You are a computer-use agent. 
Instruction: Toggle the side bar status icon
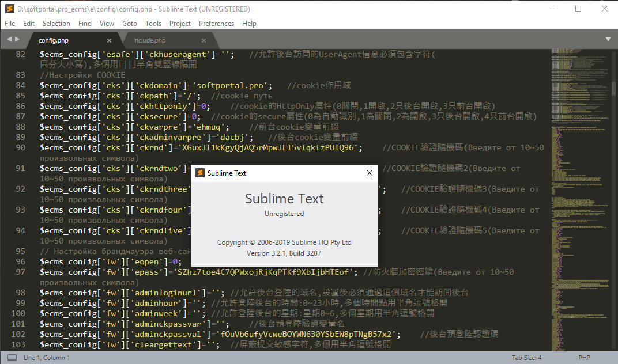pos(12,358)
